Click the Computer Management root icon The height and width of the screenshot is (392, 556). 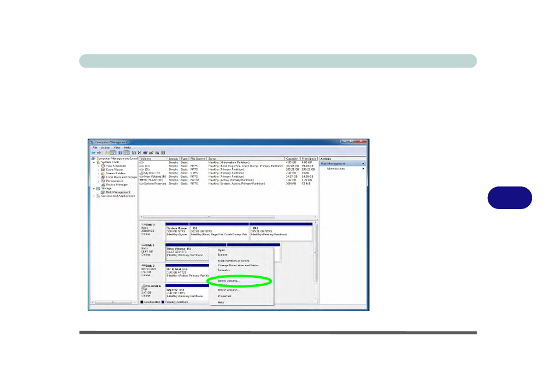[93, 158]
